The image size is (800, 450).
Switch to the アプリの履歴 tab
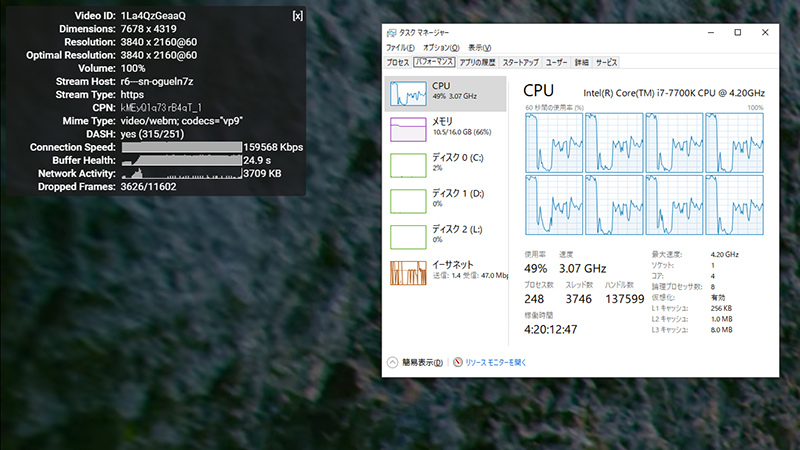point(477,62)
